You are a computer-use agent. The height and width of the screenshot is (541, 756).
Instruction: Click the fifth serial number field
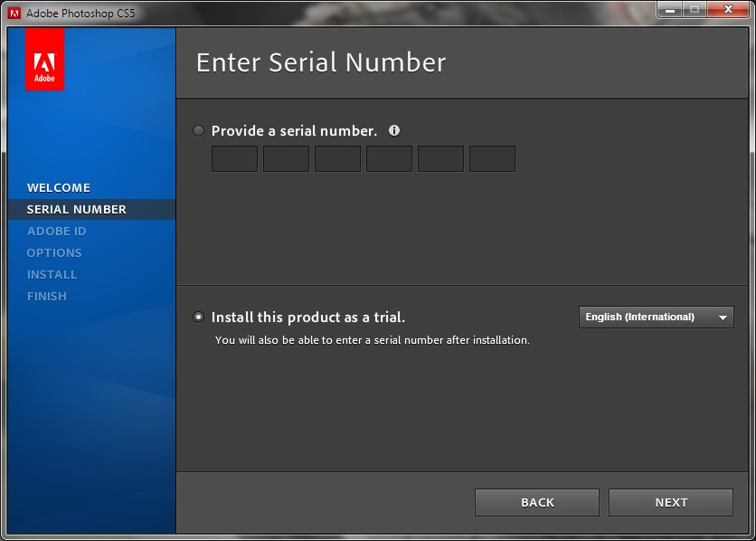[x=440, y=158]
